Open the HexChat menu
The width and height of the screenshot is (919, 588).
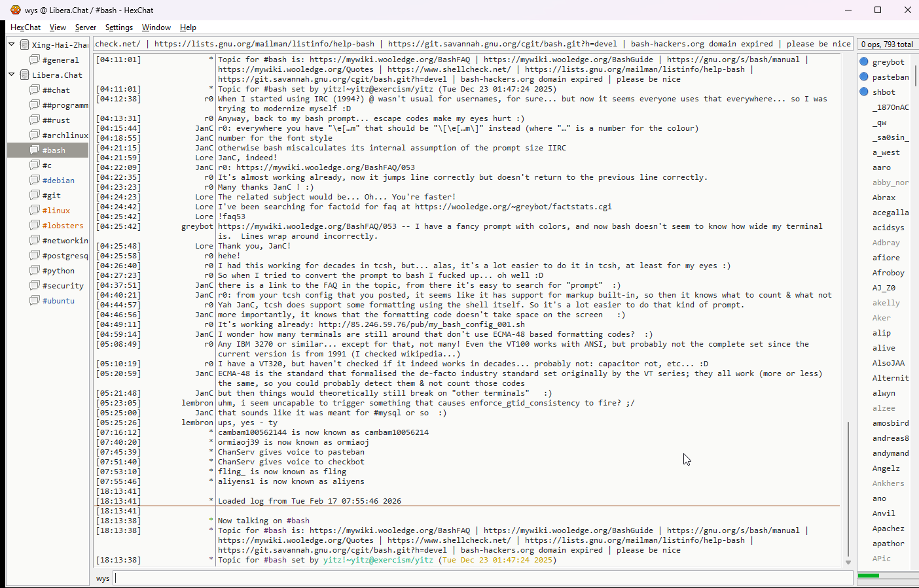pyautogui.click(x=26, y=27)
